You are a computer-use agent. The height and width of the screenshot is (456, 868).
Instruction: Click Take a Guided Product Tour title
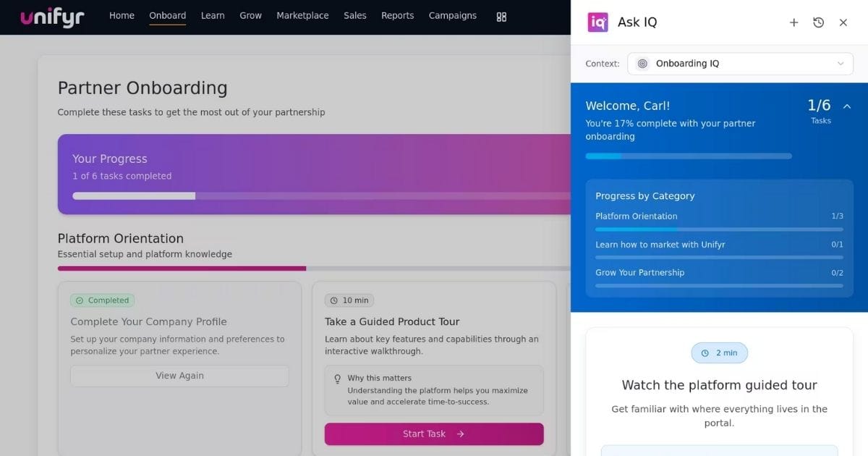coord(392,321)
